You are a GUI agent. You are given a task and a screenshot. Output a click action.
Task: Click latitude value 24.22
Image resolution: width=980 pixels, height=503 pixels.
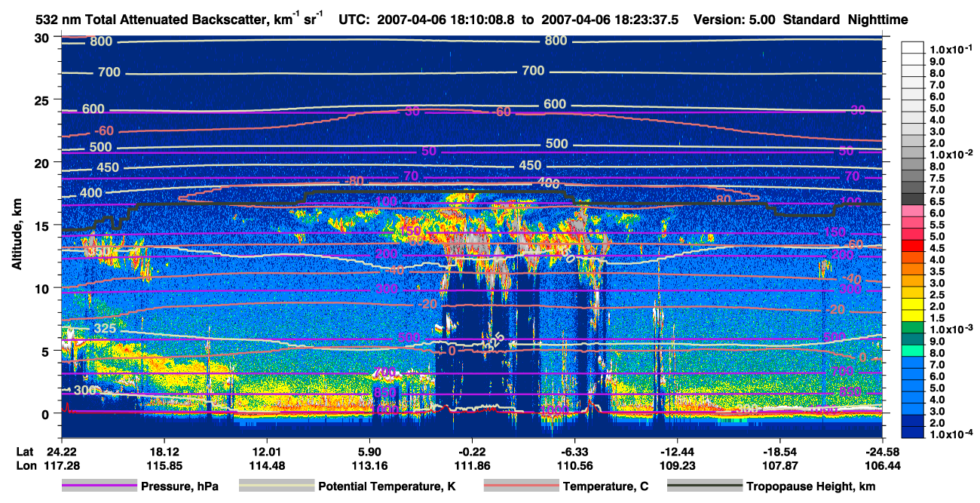pos(61,451)
